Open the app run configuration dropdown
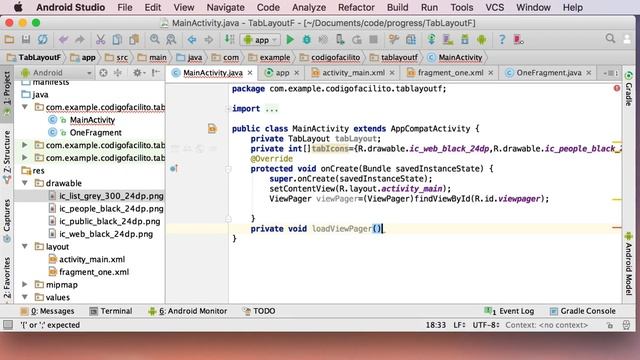Viewport: 640px width, 360px height. pos(260,40)
